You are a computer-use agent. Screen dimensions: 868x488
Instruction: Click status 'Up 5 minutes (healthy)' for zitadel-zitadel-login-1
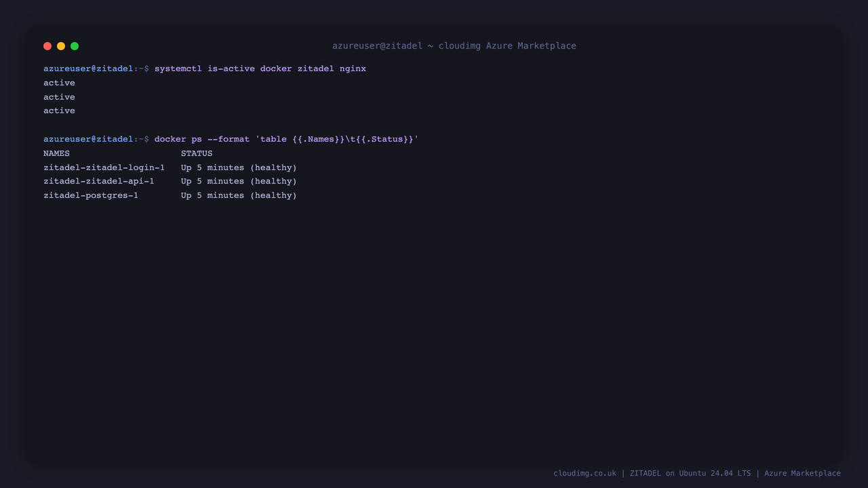pos(239,167)
